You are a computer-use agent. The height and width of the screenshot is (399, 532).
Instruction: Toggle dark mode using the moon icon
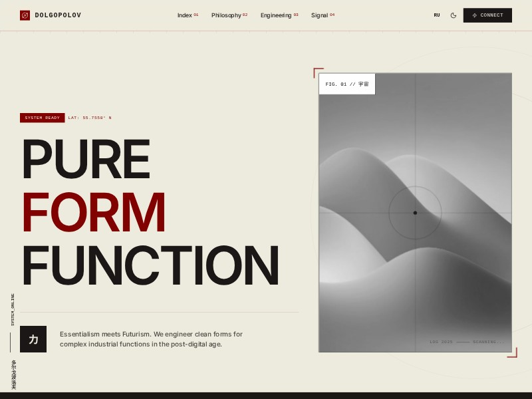pos(453,15)
